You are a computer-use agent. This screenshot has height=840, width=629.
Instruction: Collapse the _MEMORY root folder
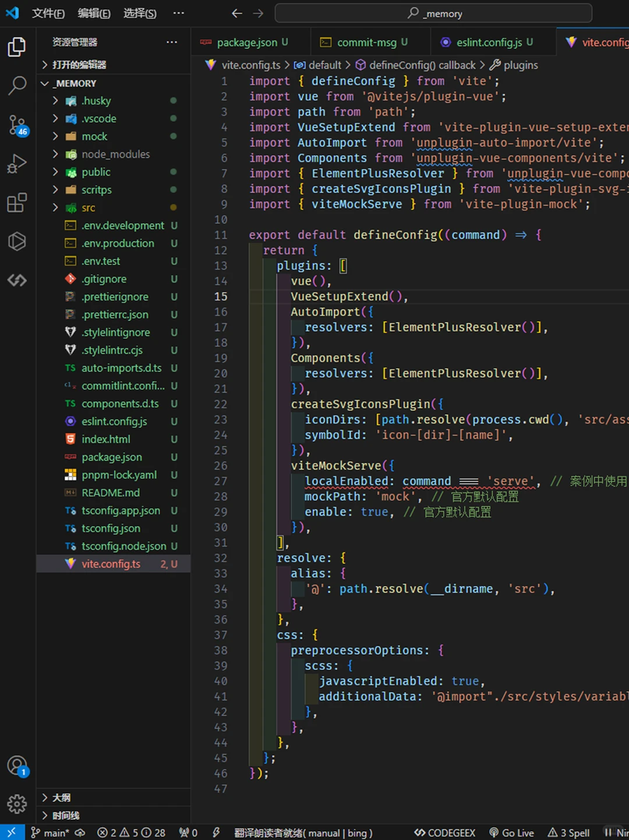(x=114, y=83)
